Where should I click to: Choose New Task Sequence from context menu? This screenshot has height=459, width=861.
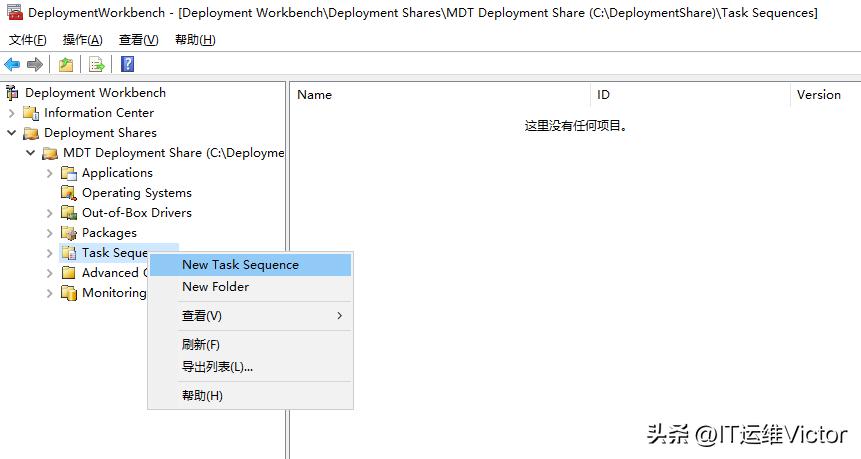pyautogui.click(x=250, y=265)
